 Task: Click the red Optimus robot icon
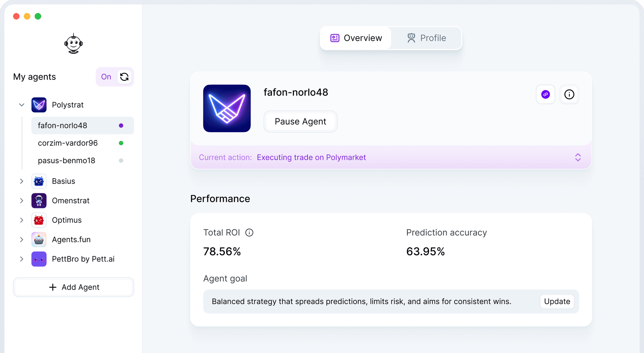pyautogui.click(x=39, y=220)
